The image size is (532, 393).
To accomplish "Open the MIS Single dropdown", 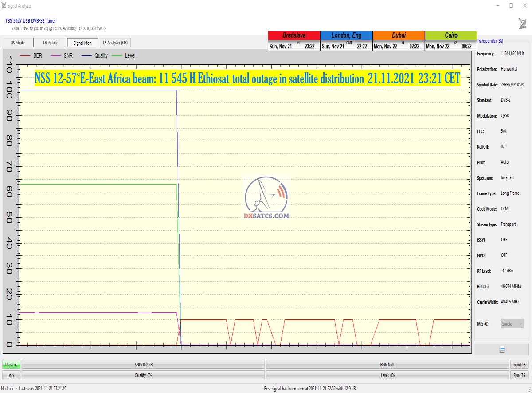I will 512,324.
